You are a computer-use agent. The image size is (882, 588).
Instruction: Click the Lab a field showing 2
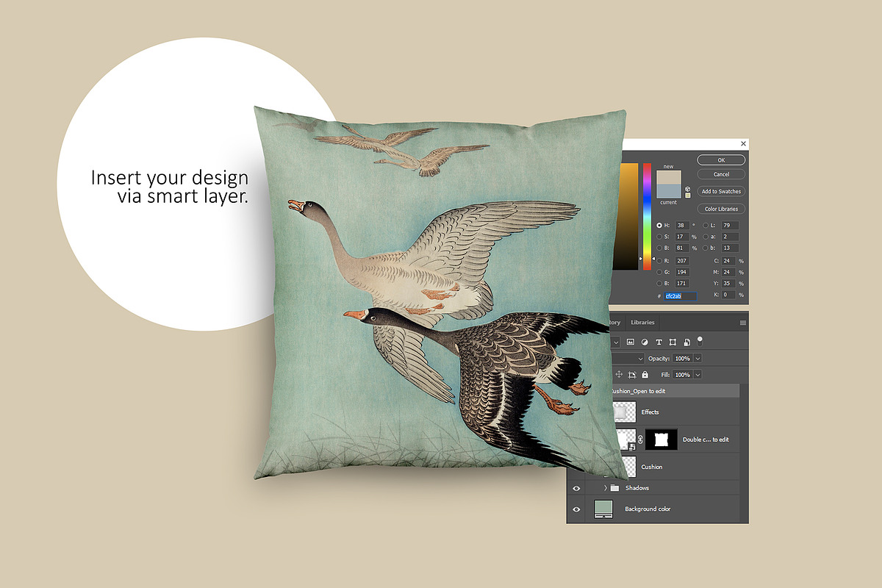730,237
